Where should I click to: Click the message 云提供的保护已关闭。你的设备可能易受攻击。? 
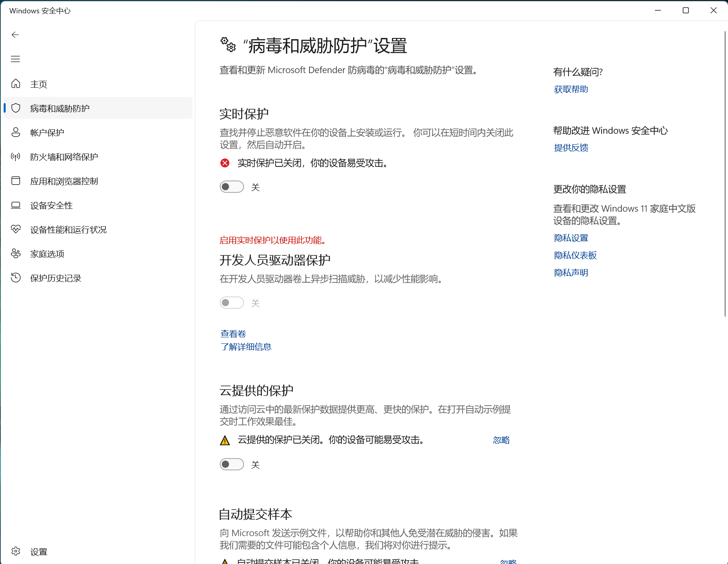(x=332, y=440)
